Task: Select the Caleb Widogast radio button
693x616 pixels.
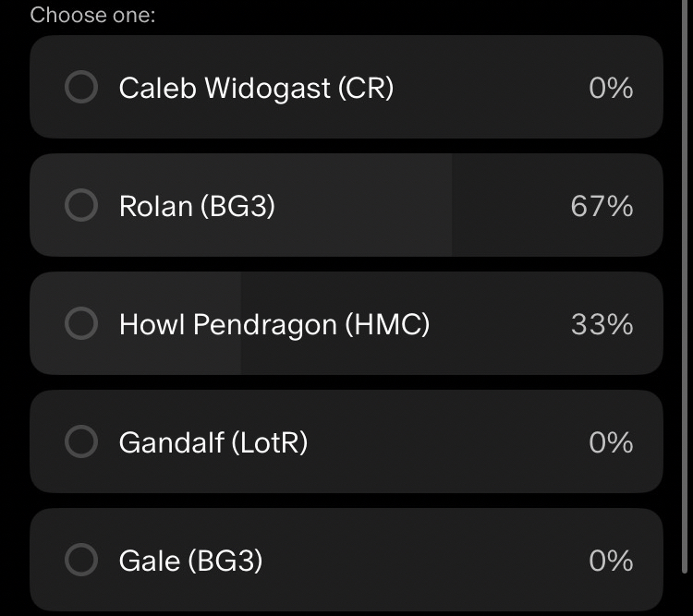Action: 80,88
